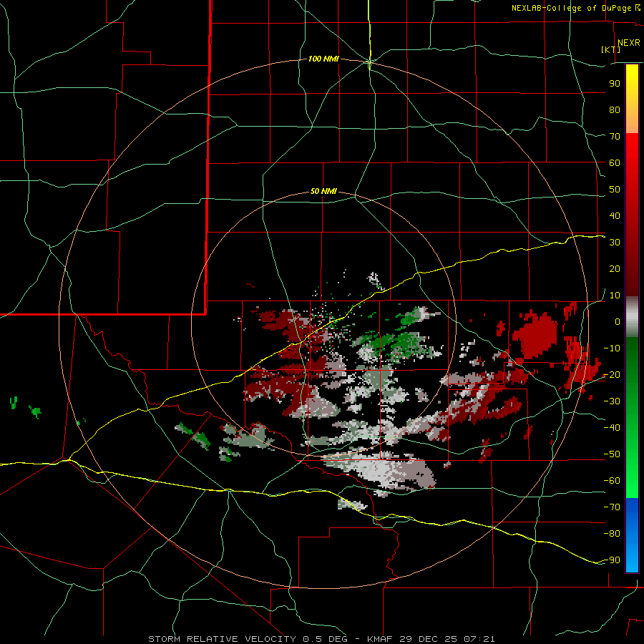Click the -30 scale value

(x=612, y=401)
